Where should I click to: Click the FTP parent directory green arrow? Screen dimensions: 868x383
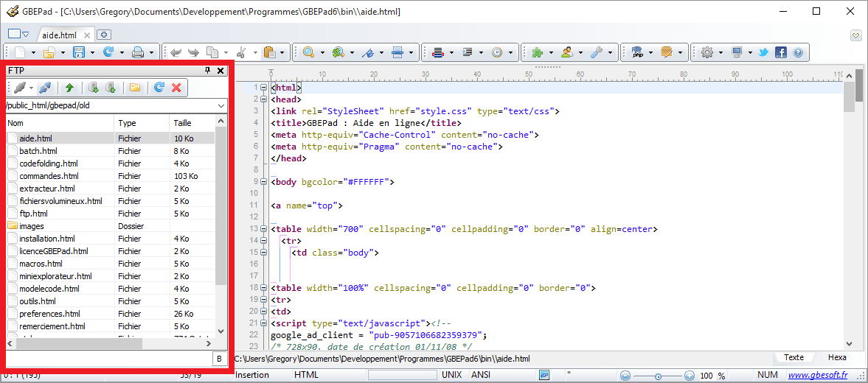point(69,88)
